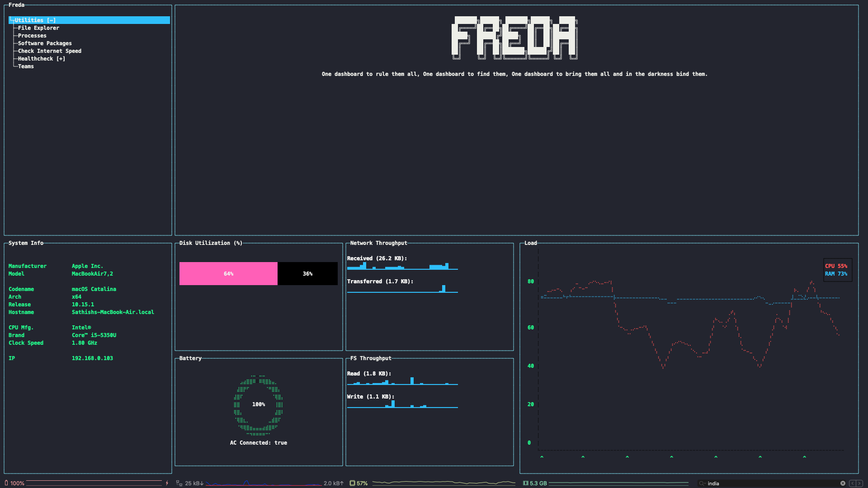Open File Explorer from the tree
The width and height of the screenshot is (868, 488).
pos(38,28)
